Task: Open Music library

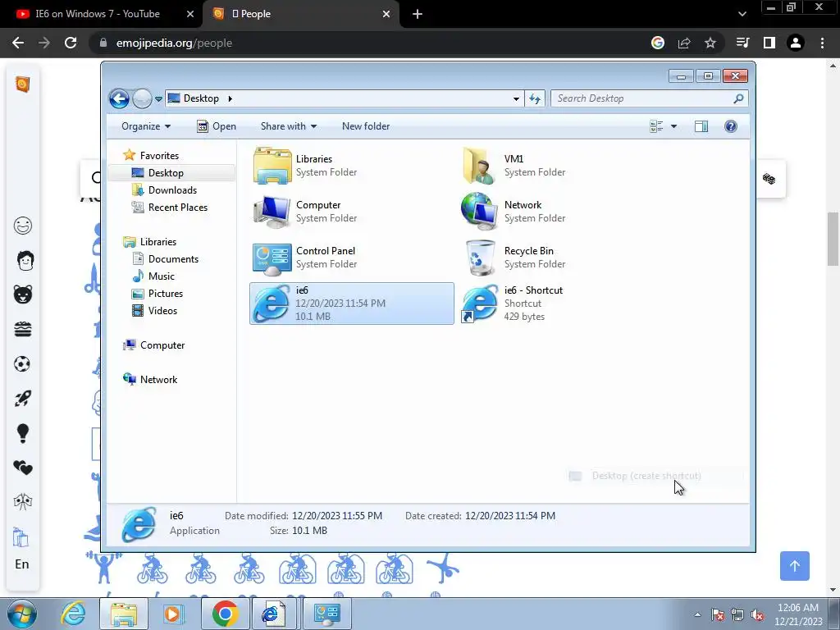Action: [162, 276]
